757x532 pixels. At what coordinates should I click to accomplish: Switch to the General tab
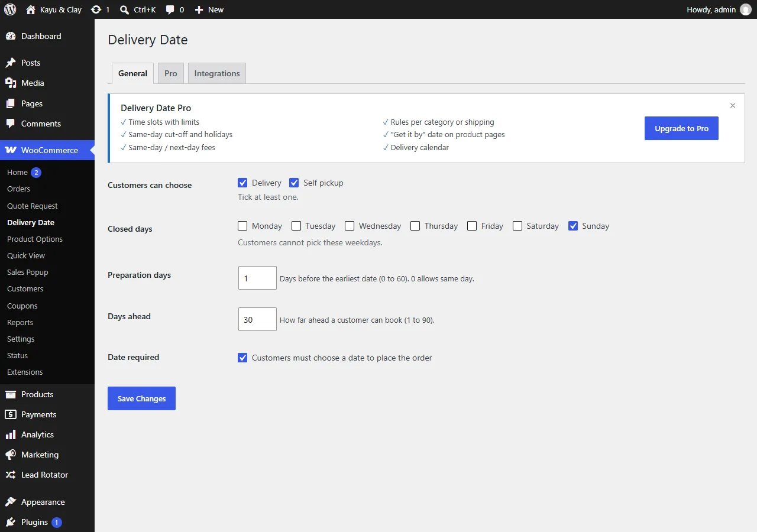point(132,73)
